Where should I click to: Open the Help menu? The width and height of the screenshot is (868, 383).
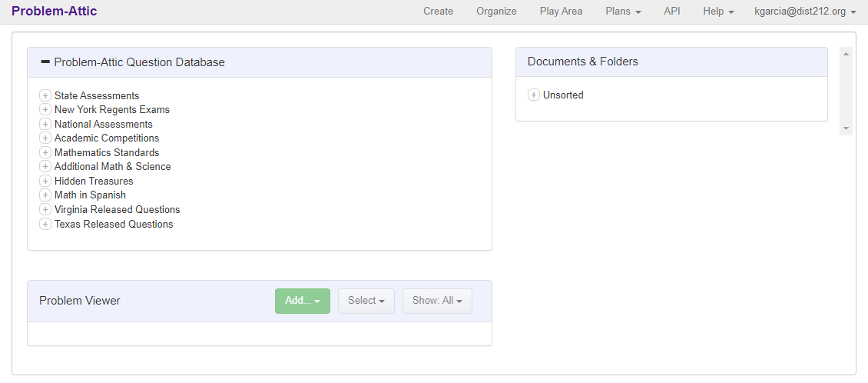(718, 11)
